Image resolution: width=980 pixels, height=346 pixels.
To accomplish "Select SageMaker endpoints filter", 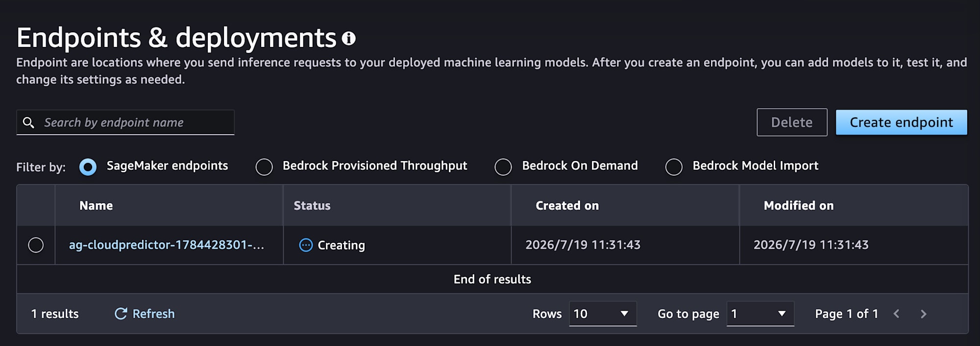I will (x=88, y=167).
